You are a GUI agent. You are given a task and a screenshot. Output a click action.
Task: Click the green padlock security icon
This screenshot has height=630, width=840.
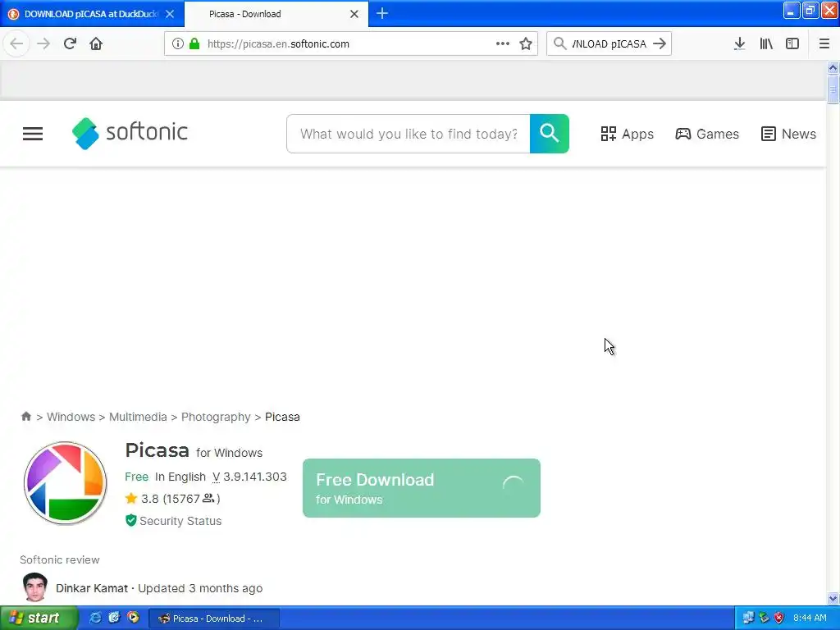(194, 43)
